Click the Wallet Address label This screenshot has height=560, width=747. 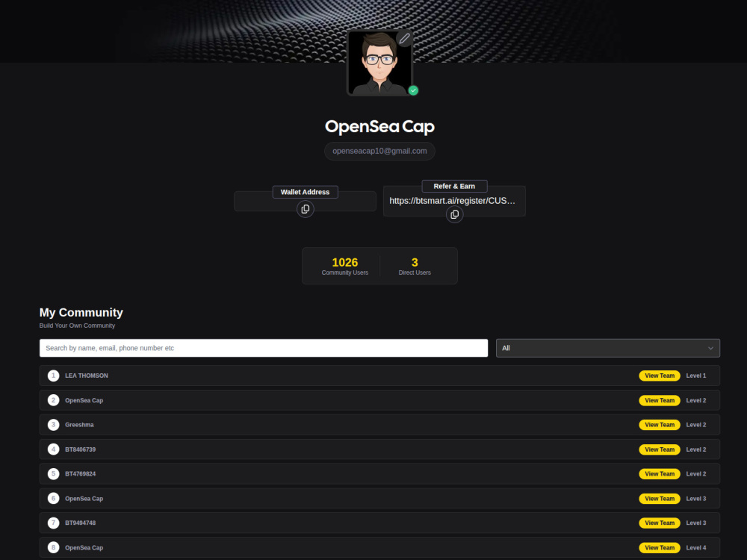pos(305,192)
